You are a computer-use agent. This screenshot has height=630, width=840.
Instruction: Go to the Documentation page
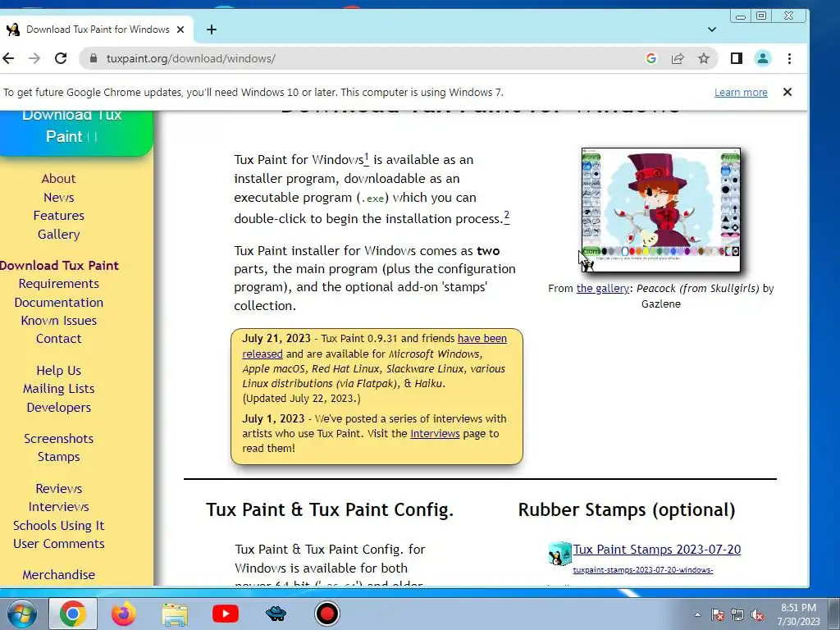tap(59, 302)
